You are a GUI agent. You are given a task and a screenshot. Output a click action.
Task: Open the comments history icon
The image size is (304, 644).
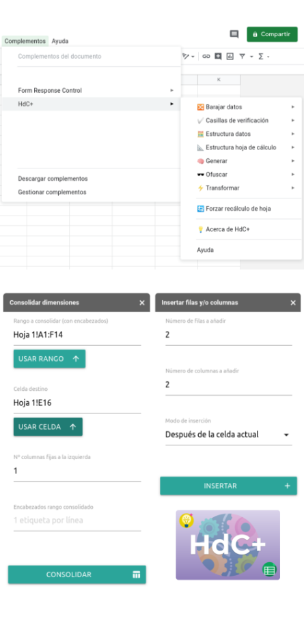pos(234,34)
